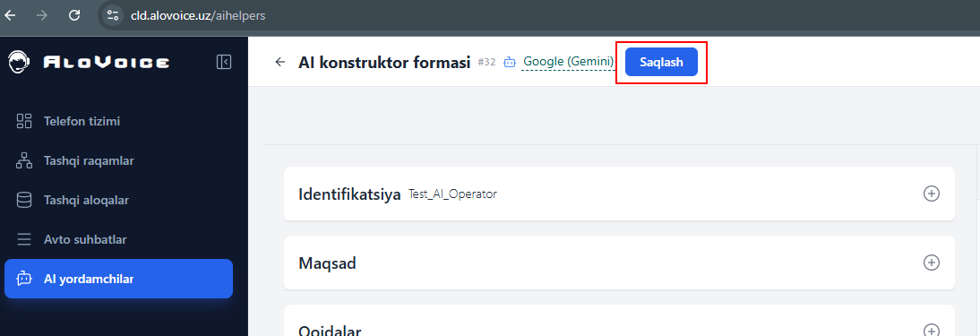
Task: Click the browser forward arrow
Action: click(x=42, y=15)
